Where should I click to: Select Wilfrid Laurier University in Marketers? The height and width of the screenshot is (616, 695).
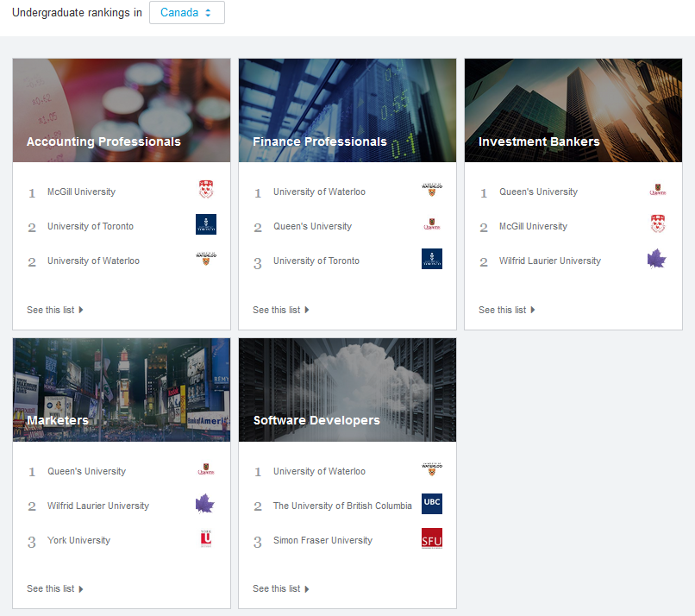98,506
